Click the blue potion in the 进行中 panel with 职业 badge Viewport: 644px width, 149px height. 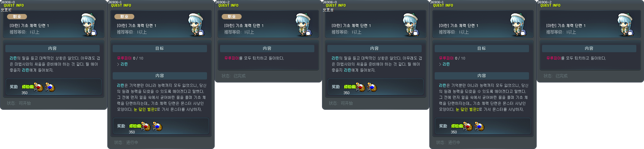(157, 126)
